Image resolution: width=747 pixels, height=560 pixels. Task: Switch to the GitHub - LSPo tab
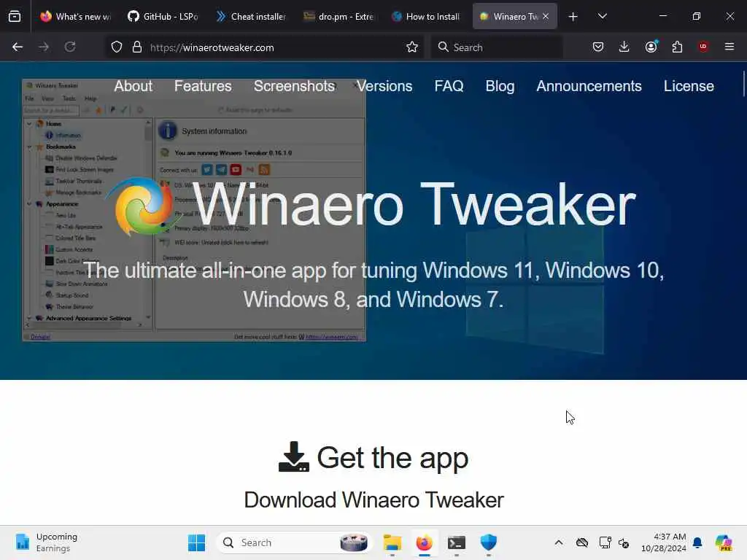(163, 16)
